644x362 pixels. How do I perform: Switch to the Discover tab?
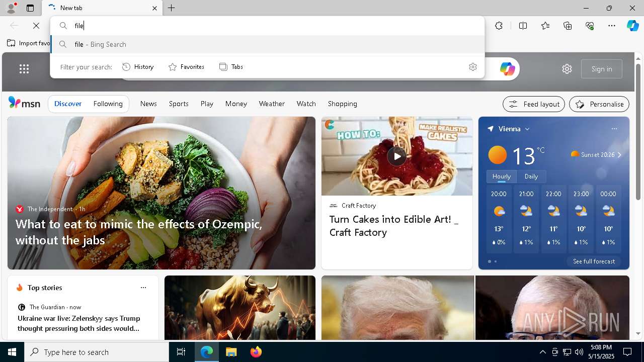[x=68, y=104]
